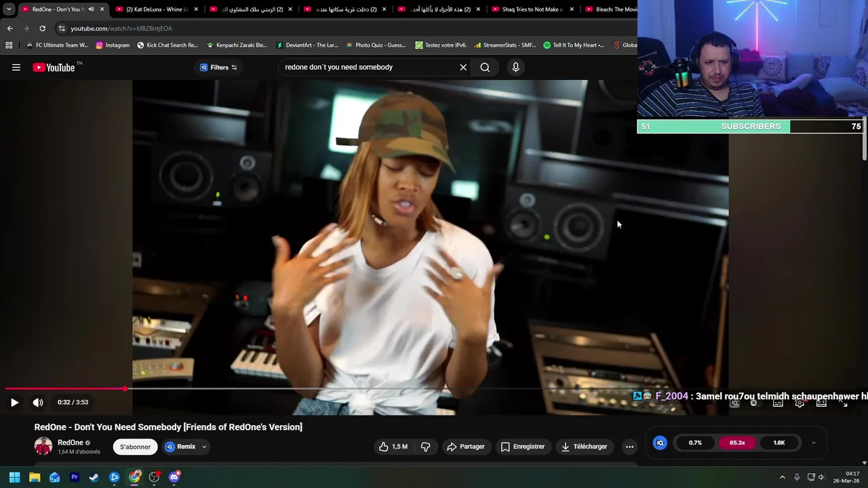Close the RedOne - Don't You tab
The width and height of the screenshot is (868, 488).
coord(102,9)
